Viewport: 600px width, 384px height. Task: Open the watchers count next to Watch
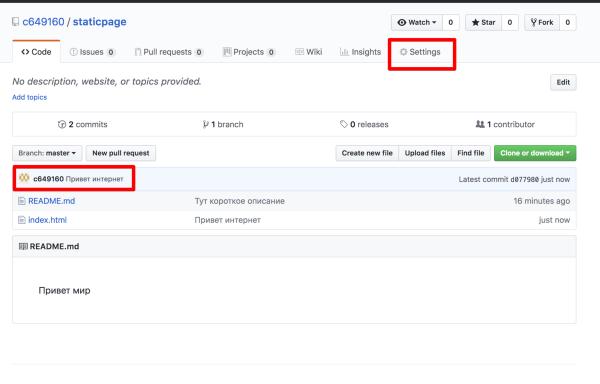pyautogui.click(x=451, y=23)
